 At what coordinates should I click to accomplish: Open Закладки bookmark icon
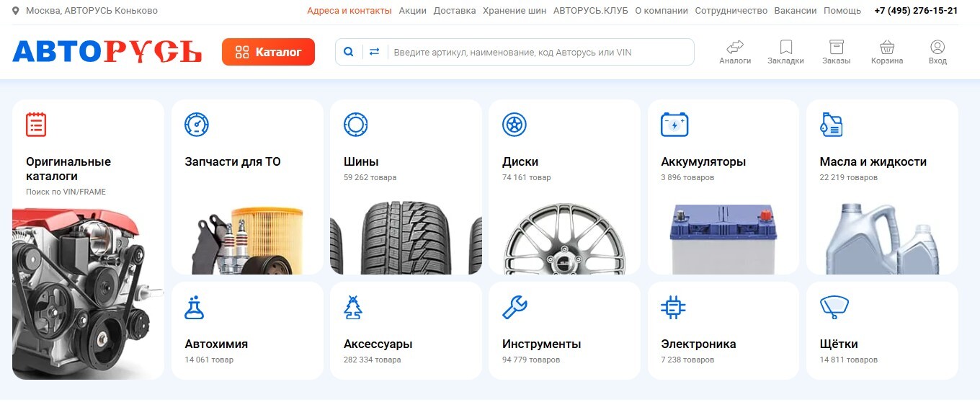pyautogui.click(x=786, y=47)
